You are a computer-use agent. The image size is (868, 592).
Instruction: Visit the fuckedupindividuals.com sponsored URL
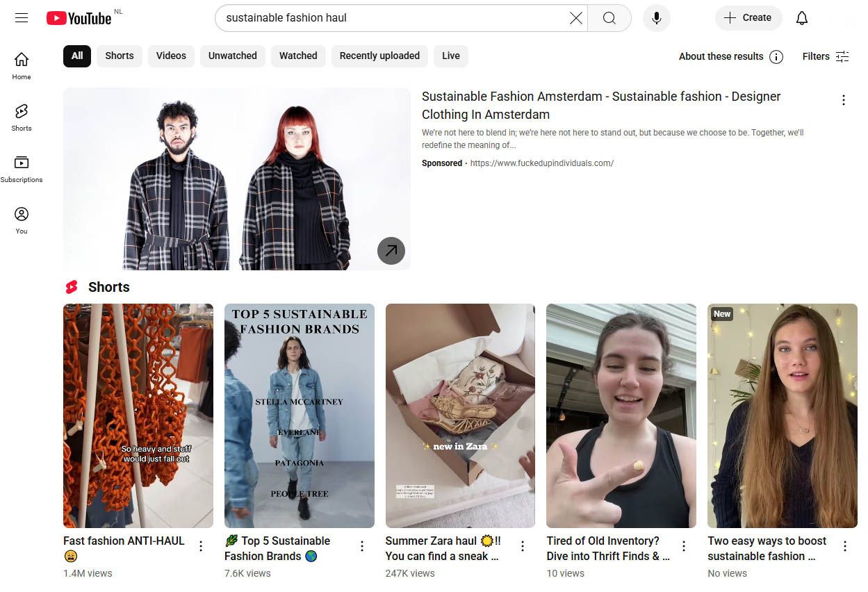click(542, 163)
